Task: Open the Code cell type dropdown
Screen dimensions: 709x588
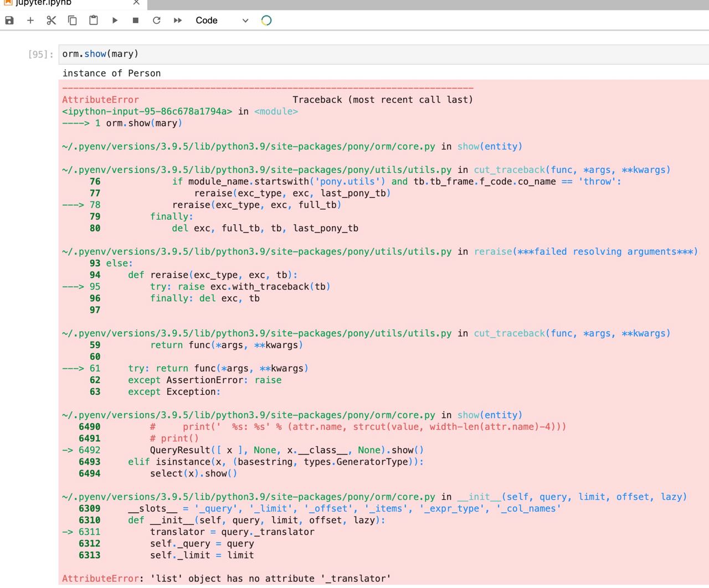Action: (220, 20)
